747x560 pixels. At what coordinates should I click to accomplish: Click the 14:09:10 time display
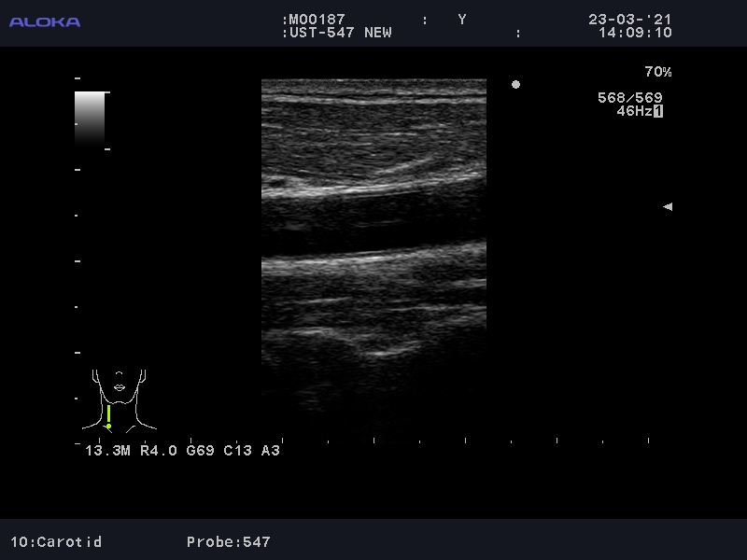[634, 33]
